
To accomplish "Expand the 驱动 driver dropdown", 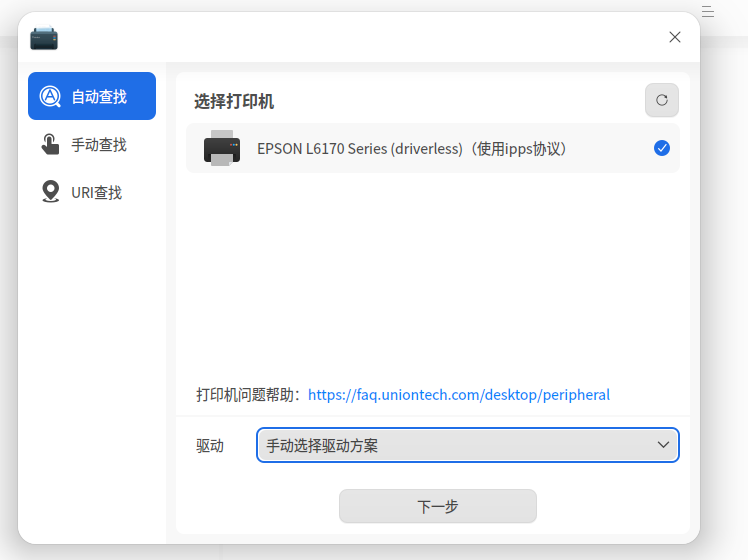I will pyautogui.click(x=468, y=445).
